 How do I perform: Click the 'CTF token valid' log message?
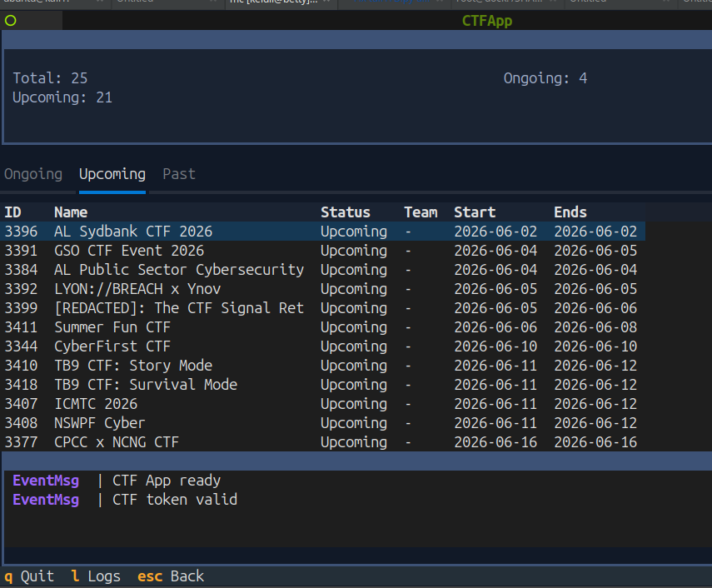coord(175,500)
